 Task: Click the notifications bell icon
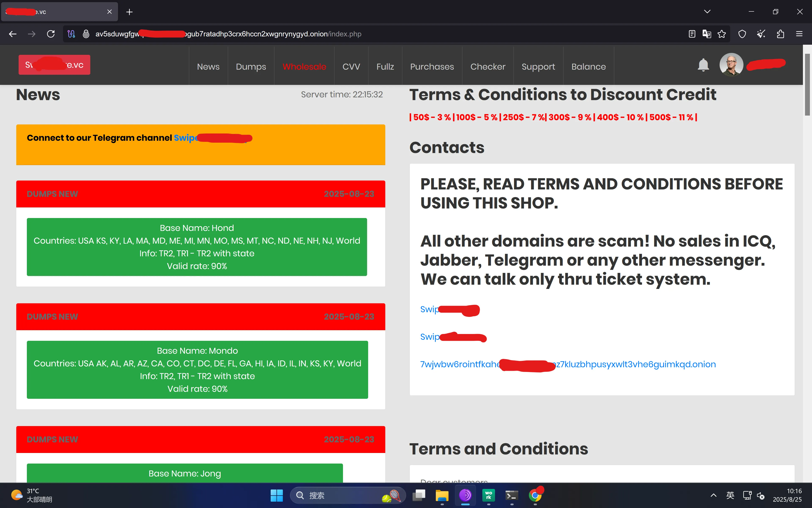pos(703,65)
